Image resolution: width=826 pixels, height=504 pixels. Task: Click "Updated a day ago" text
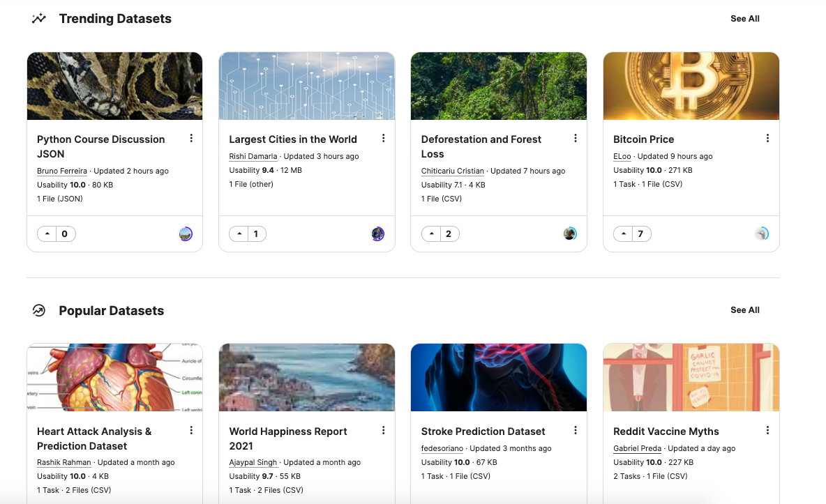click(x=702, y=448)
